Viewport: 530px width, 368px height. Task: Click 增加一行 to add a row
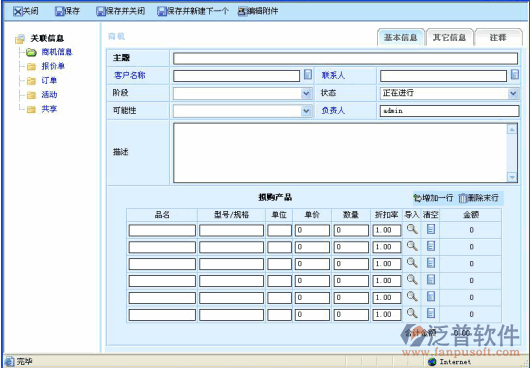433,198
